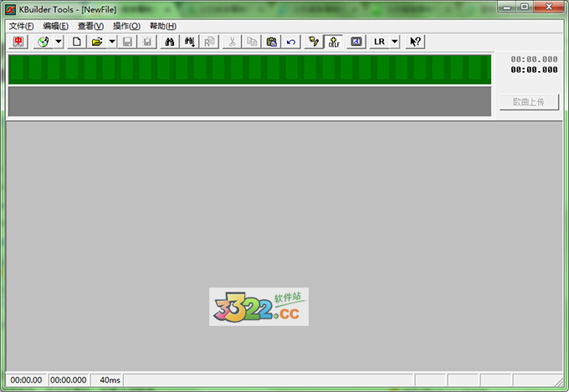Image resolution: width=569 pixels, height=392 pixels.
Task: Click the red Chinese character toolbar icon
Action: 18,42
